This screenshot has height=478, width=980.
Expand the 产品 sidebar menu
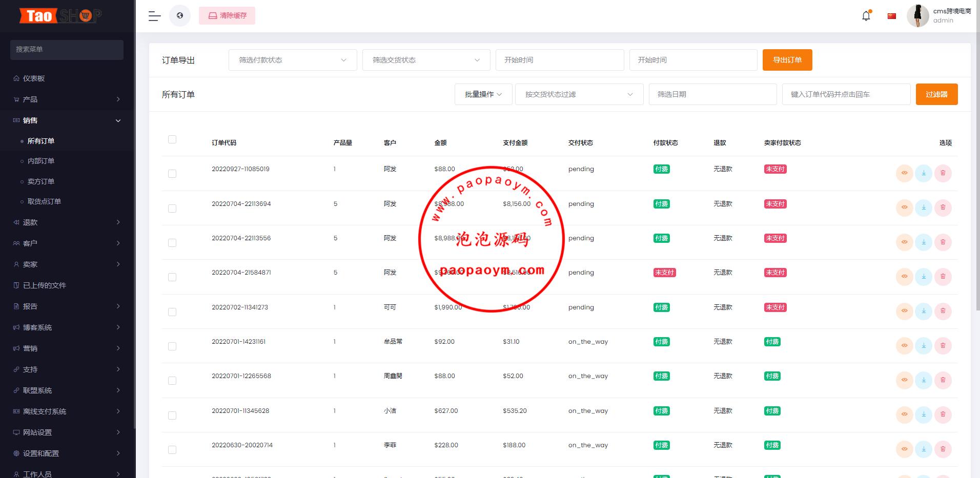pyautogui.click(x=67, y=99)
